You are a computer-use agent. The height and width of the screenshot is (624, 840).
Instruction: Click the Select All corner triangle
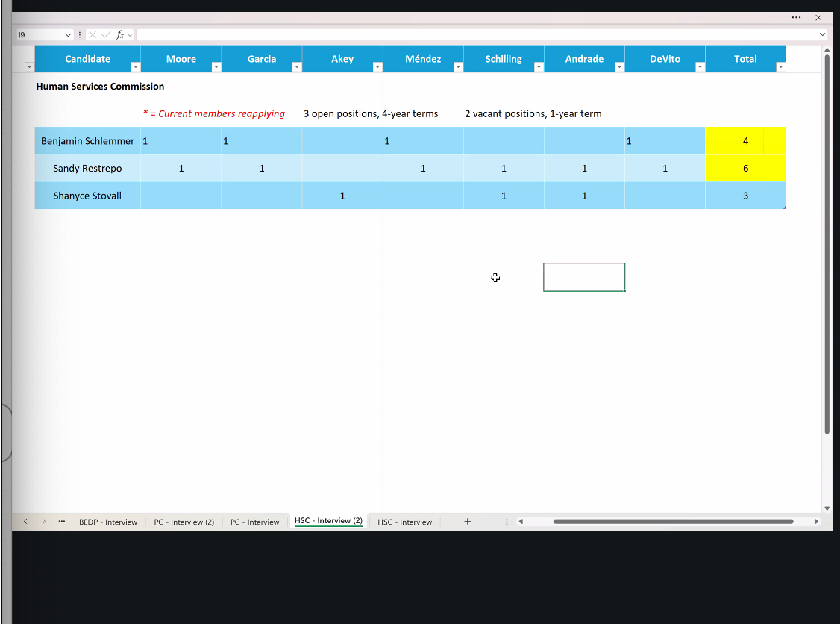[x=29, y=67]
